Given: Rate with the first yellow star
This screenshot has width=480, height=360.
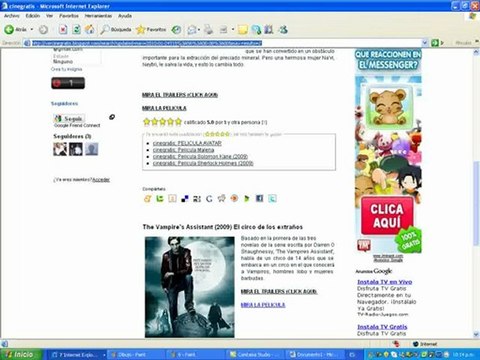Looking at the screenshot, I should (x=146, y=122).
